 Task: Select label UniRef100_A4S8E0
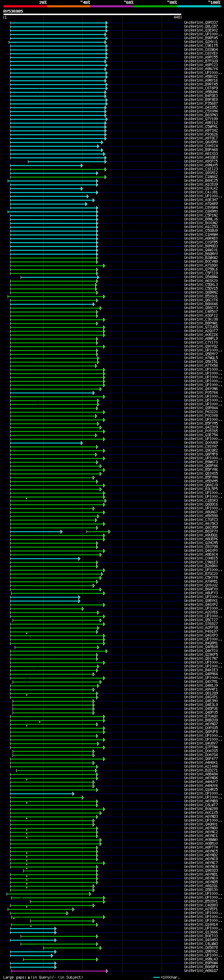click(201, 158)
